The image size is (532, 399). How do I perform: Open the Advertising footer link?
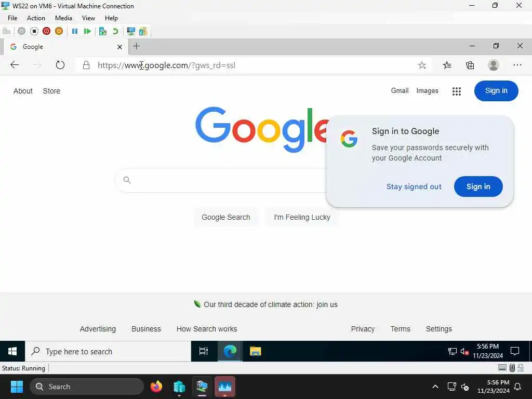click(x=98, y=329)
